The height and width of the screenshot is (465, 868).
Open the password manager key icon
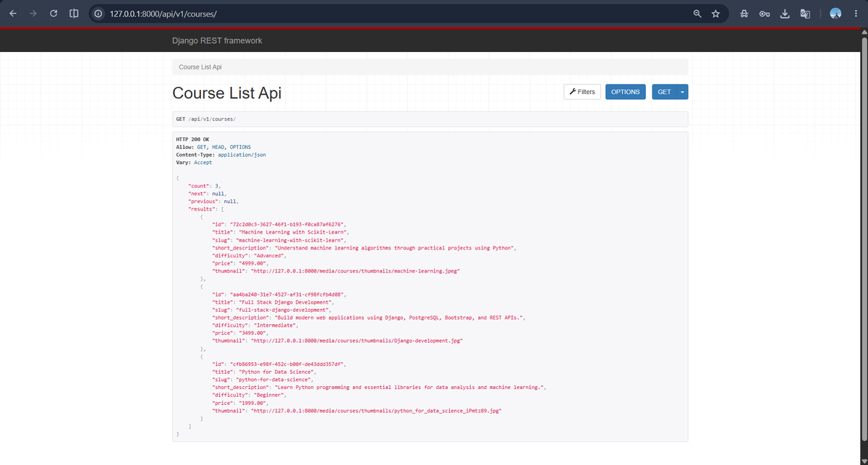coord(765,14)
